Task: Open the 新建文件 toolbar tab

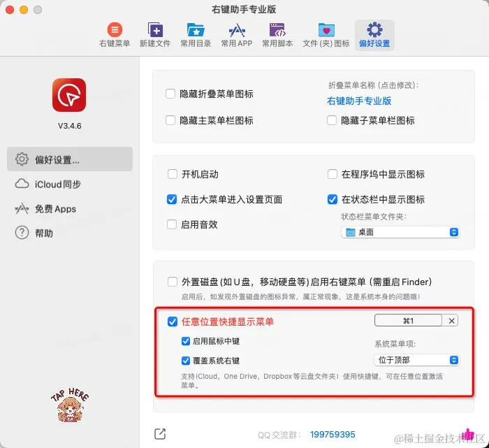Action: (x=155, y=35)
